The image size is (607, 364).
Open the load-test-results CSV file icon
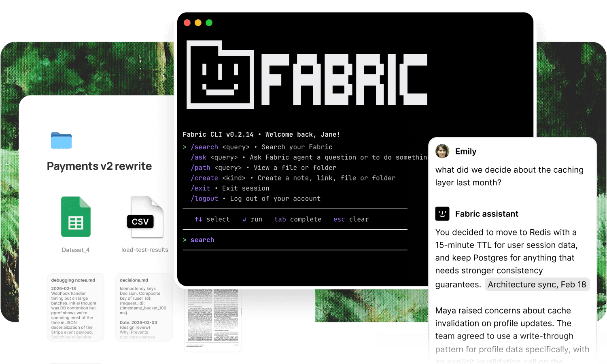[145, 217]
